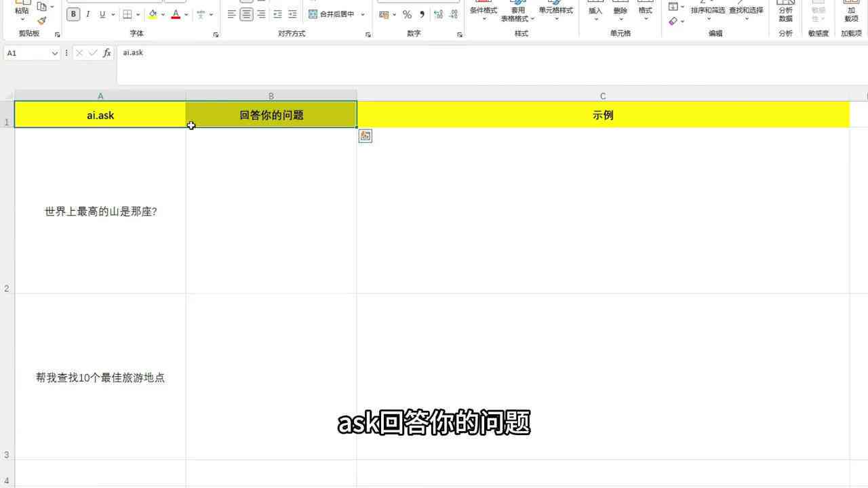
Task: Toggle Underline formatting button
Action: (x=102, y=14)
